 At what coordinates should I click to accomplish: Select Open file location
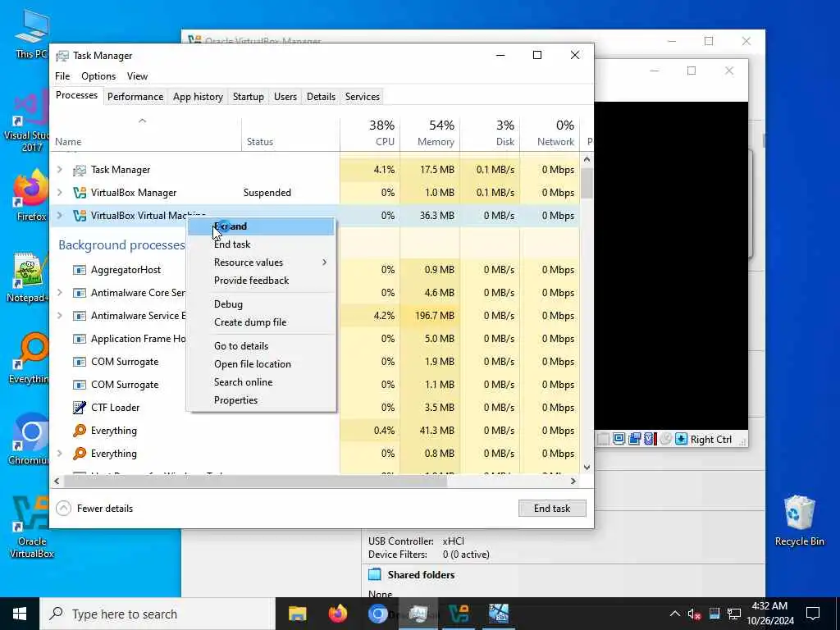pyautogui.click(x=261, y=364)
